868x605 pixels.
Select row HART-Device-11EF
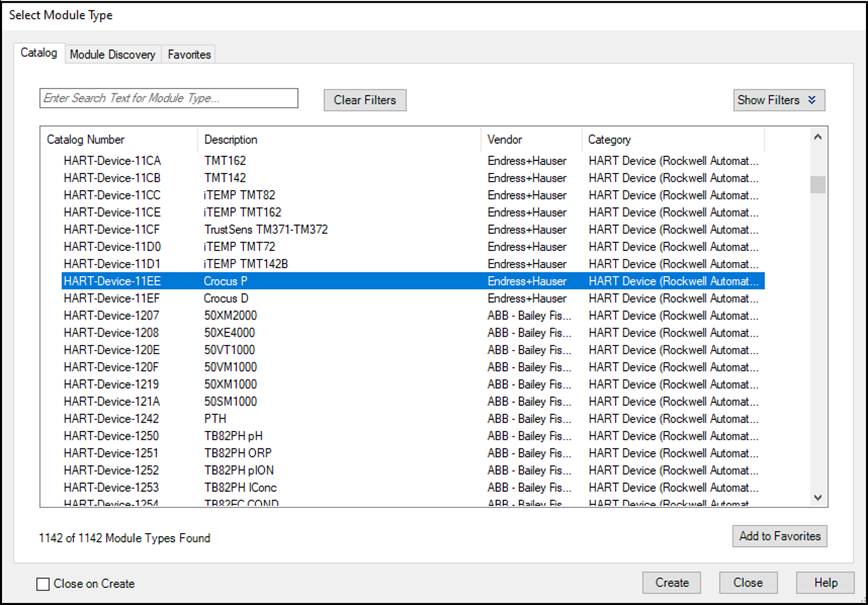click(413, 298)
